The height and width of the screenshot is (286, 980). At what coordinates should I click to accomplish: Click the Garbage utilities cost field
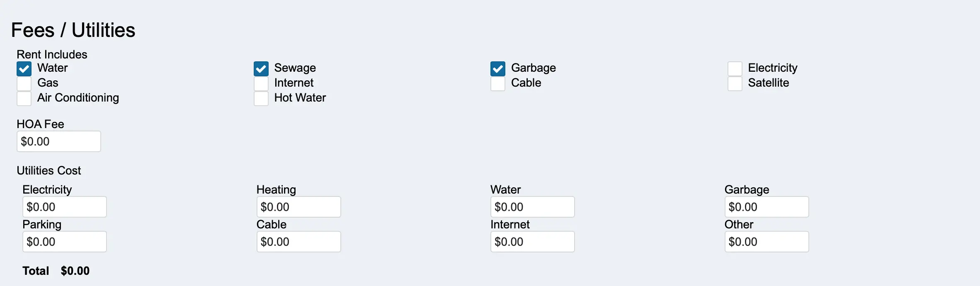click(x=767, y=207)
